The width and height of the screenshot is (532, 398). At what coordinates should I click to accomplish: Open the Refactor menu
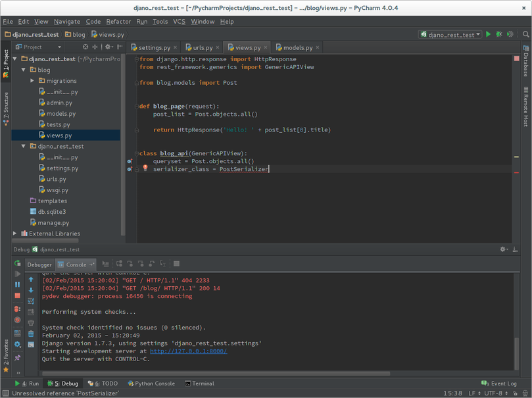[118, 21]
